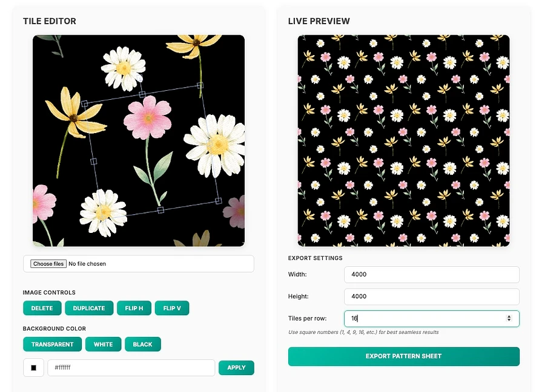Screen dimensions: 539x392
Task: Open the black color picker swatch
Action: (x=33, y=368)
